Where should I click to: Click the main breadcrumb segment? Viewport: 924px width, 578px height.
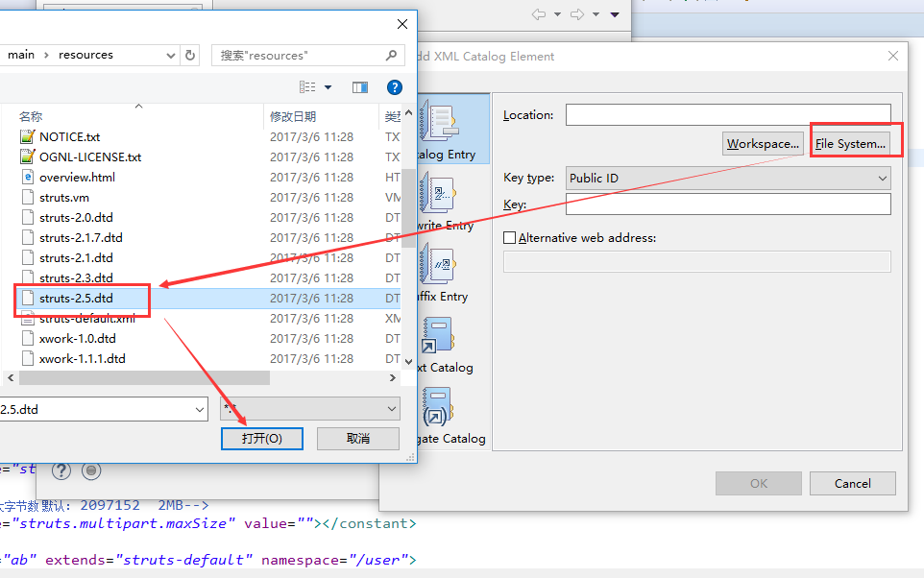coord(21,55)
